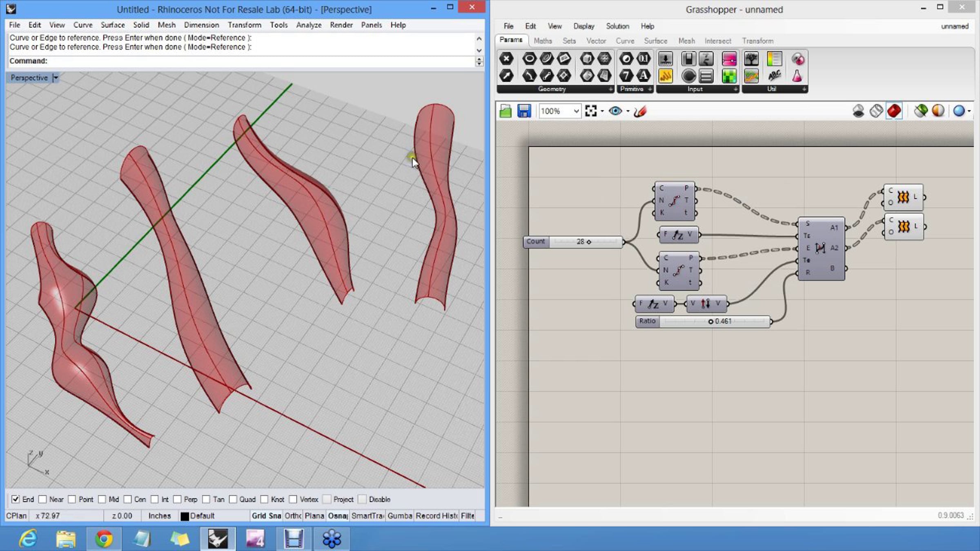Select the Point parameter icon
The width and height of the screenshot is (980, 551).
[x=506, y=59]
